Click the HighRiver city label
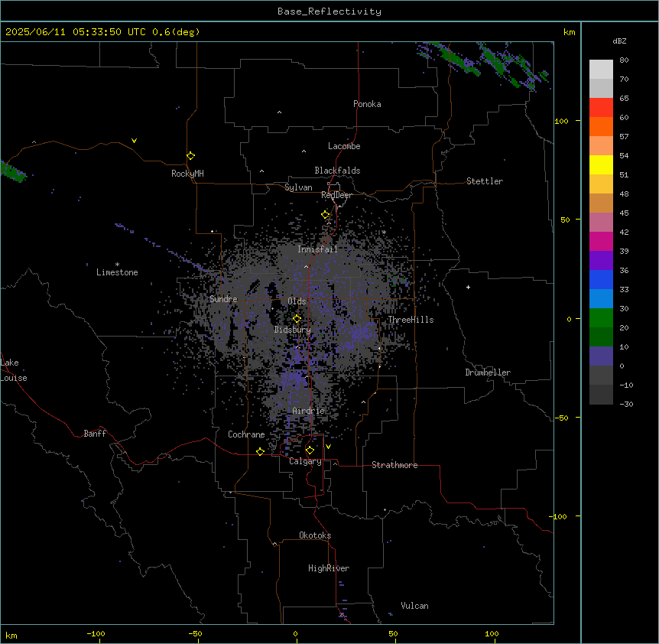 [329, 568]
